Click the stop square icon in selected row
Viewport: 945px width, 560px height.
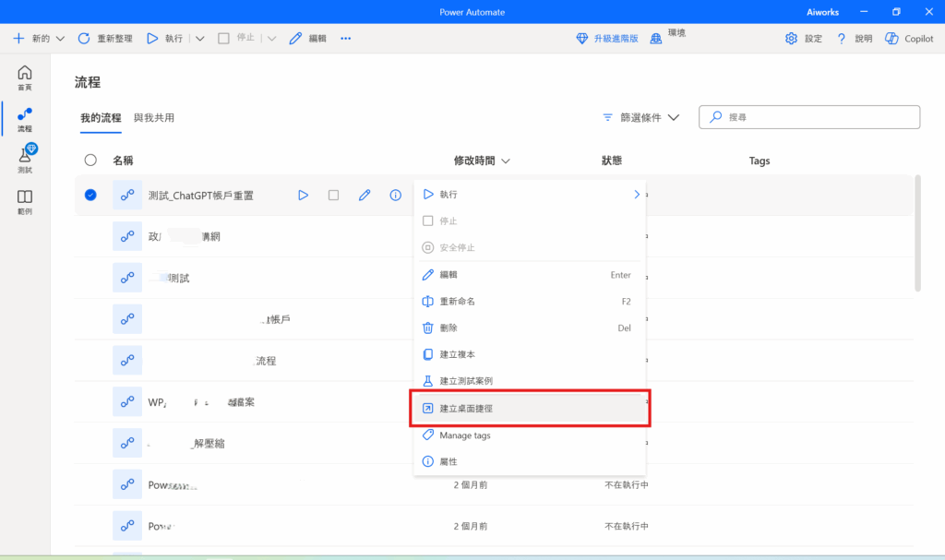pos(333,195)
